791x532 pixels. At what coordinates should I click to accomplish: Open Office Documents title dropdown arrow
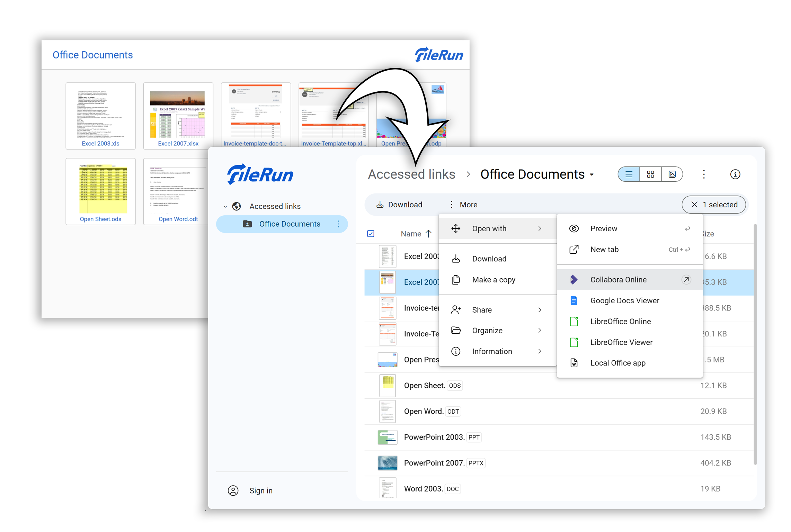coord(592,175)
